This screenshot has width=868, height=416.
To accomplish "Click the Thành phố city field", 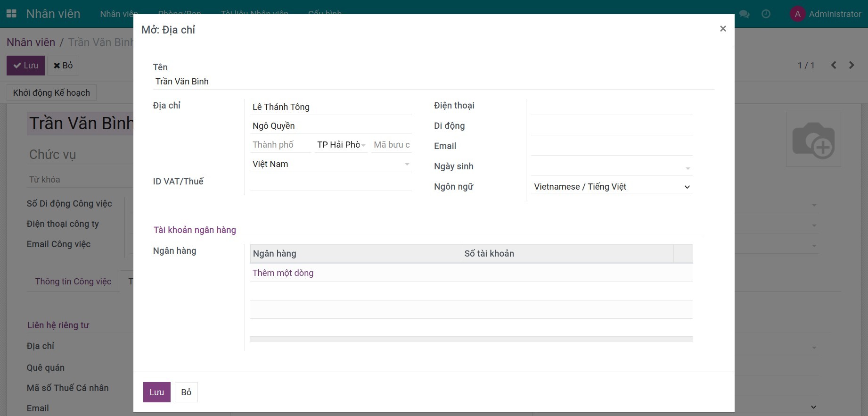I will pos(280,145).
